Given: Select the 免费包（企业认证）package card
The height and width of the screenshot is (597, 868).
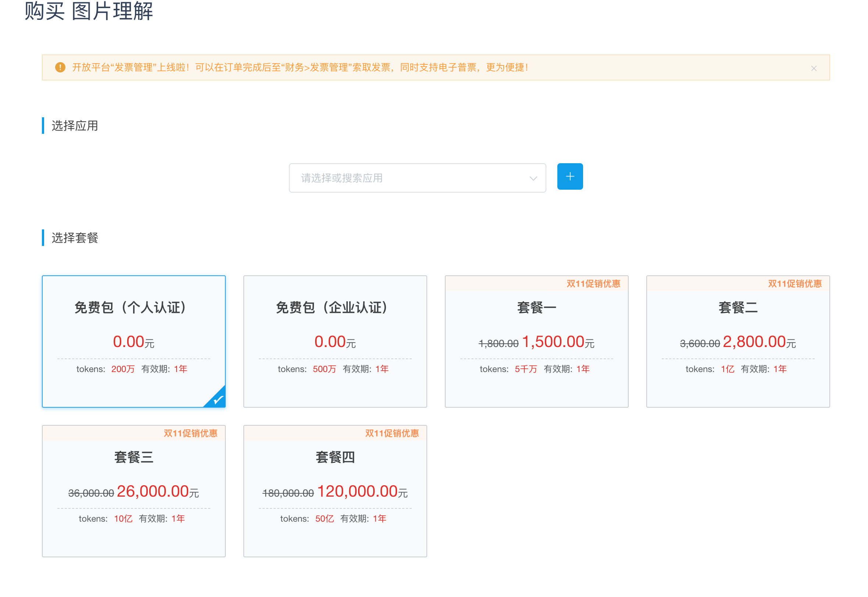Looking at the screenshot, I should coord(335,341).
